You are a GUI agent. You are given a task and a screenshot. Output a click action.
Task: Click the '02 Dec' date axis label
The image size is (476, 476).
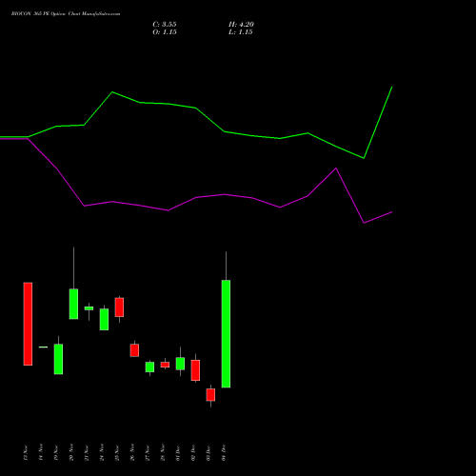pos(193,453)
